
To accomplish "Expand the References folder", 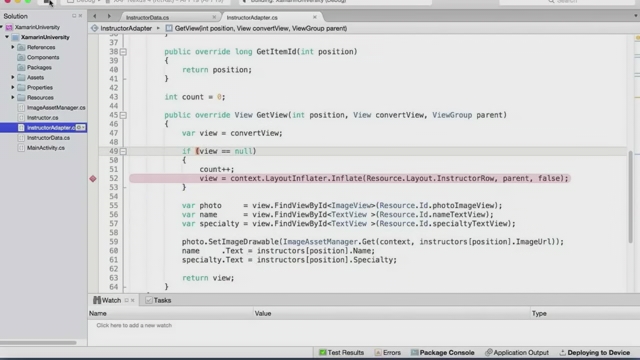I will [13, 47].
